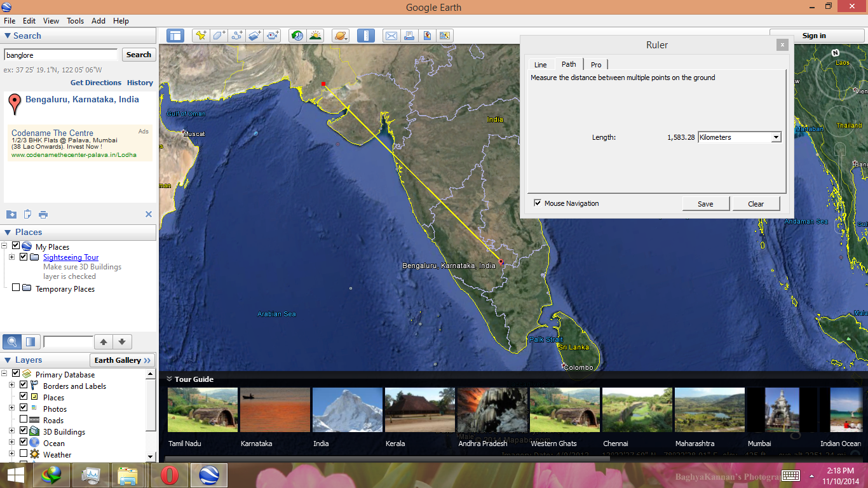
Task: Save the ruler measurement
Action: [705, 203]
